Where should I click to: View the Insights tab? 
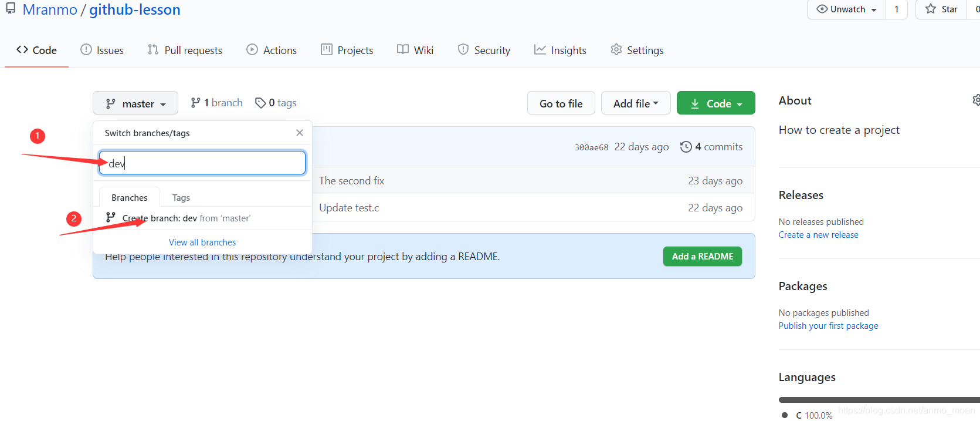pos(560,50)
